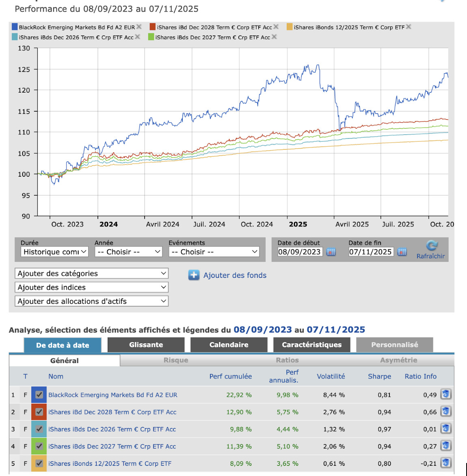Uncheck iShares iBds Dec 2026 checkbox
Viewport: 467px width, 476px height.
(39, 429)
